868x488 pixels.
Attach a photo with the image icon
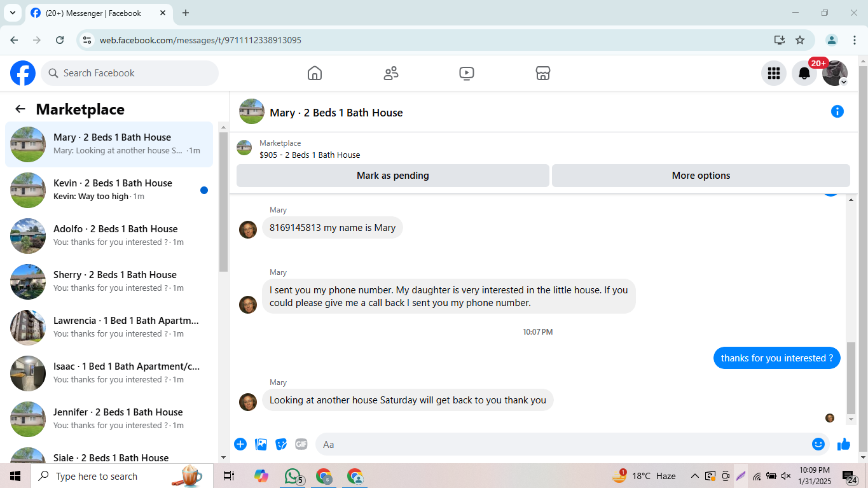click(x=261, y=444)
